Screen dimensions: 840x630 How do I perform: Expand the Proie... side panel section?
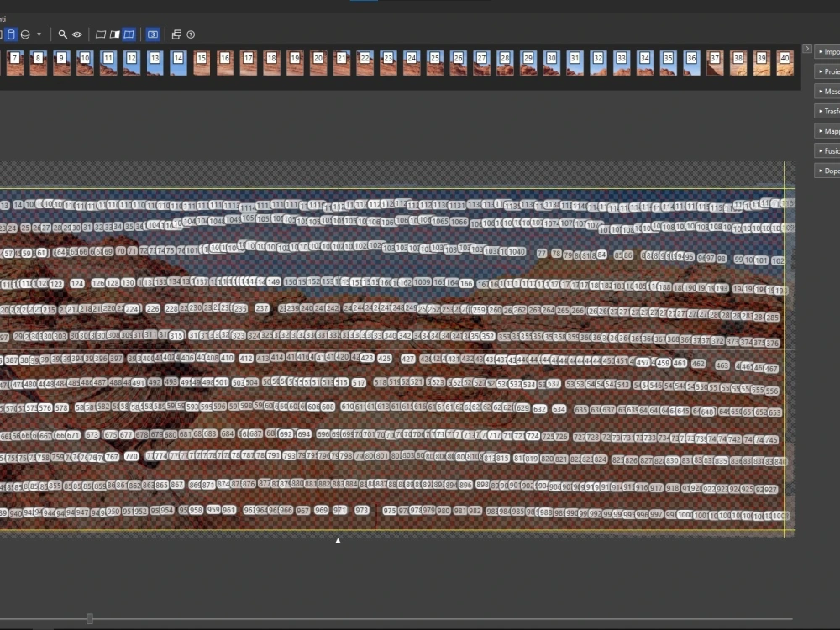[x=827, y=71]
